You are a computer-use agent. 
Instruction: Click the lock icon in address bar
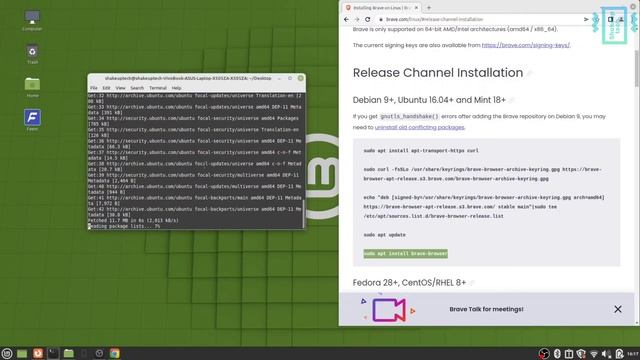381,19
